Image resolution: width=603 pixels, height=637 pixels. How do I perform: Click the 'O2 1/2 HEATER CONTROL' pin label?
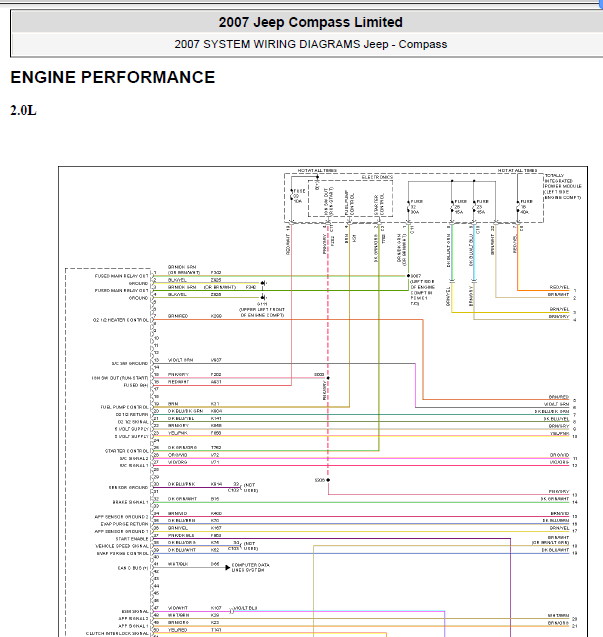point(121,320)
